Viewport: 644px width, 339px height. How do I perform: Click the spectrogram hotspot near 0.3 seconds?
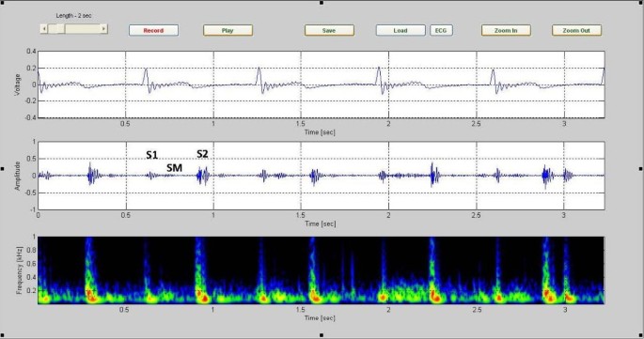tap(91, 296)
